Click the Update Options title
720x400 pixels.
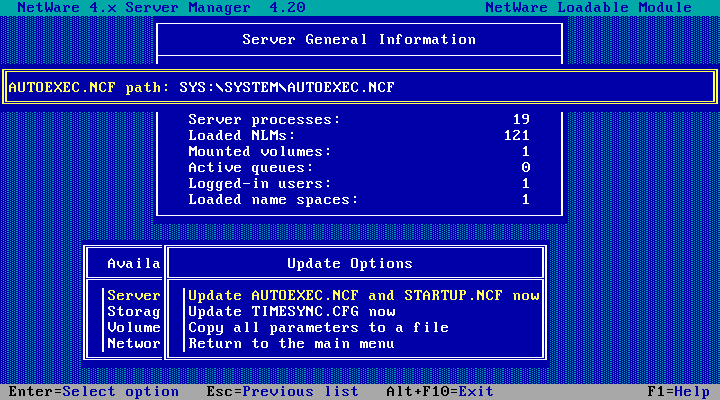pos(350,264)
